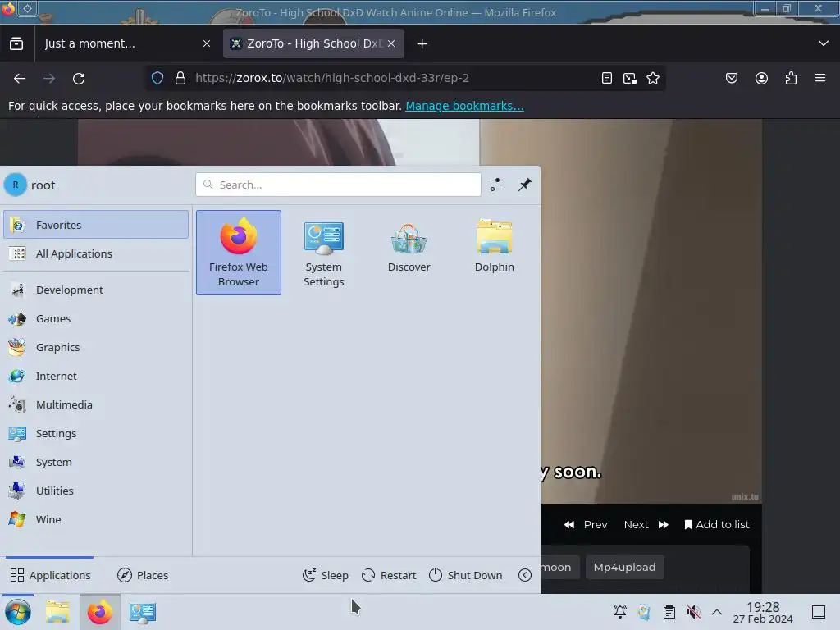Open the clock showing 19:28
The height and width of the screenshot is (630, 840).
(x=763, y=612)
